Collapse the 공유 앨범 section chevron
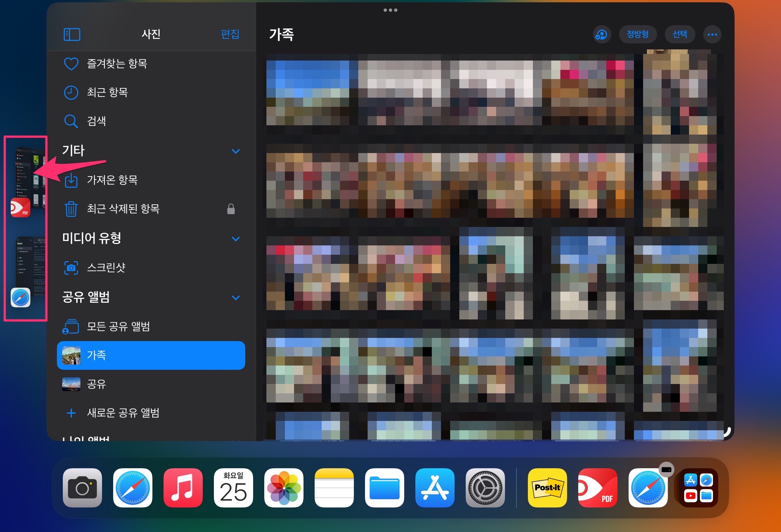This screenshot has height=532, width=781. coord(235,298)
